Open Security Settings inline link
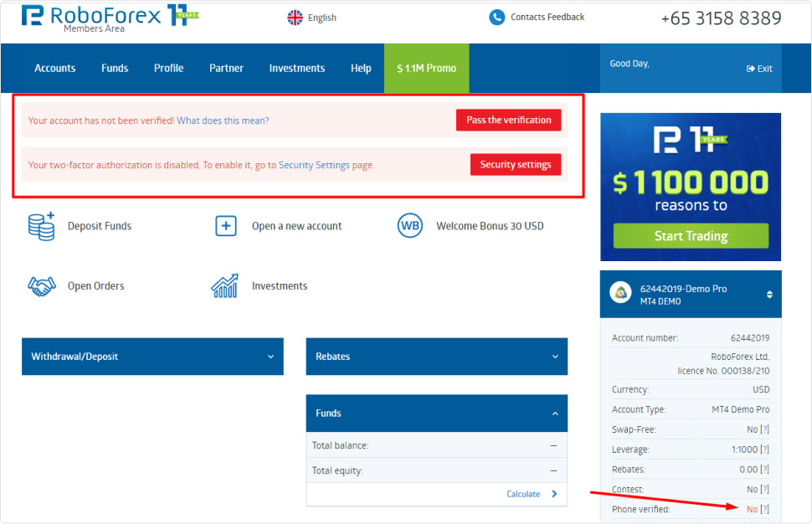The height and width of the screenshot is (524, 812). (x=315, y=165)
